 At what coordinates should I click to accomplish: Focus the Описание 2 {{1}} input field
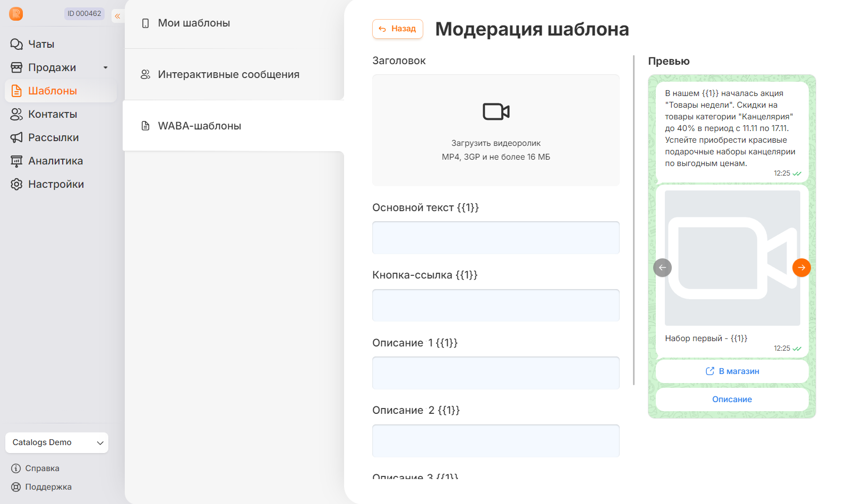pyautogui.click(x=496, y=441)
